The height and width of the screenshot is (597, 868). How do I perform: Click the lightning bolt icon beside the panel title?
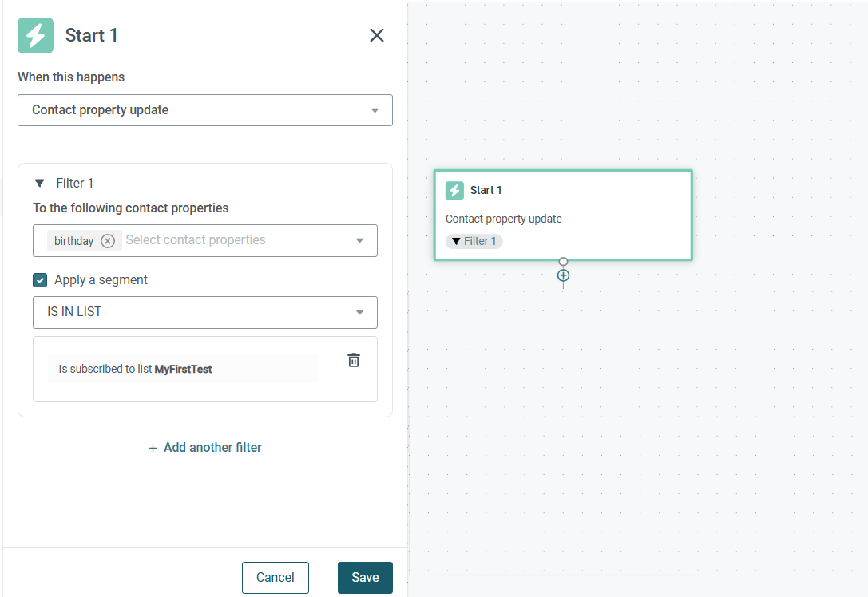(35, 35)
